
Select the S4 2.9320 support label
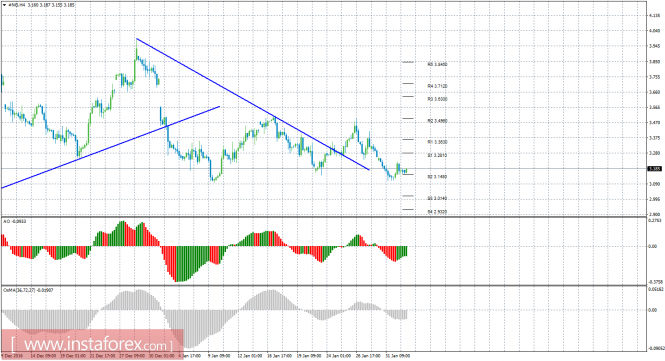(437, 212)
